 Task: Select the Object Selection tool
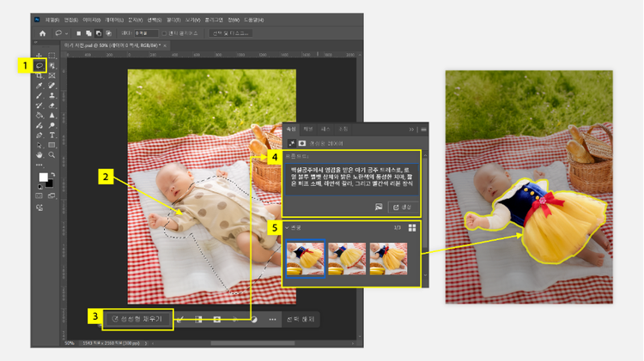point(52,66)
